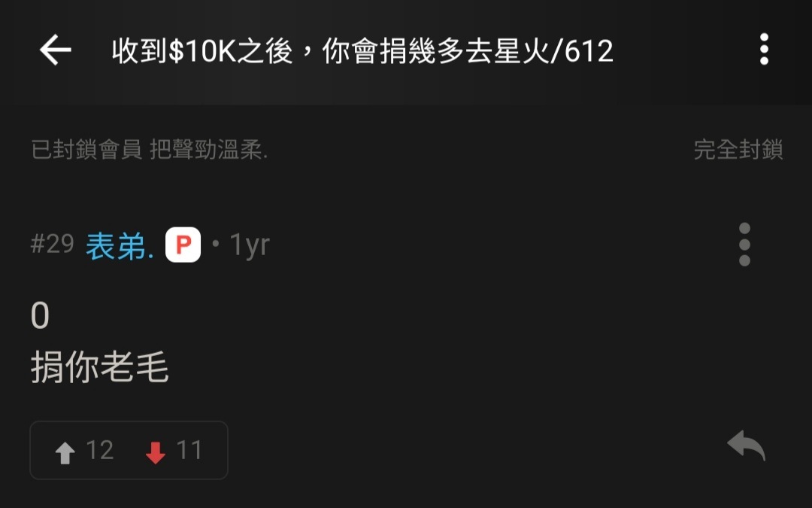
Task: Click the upvote count 12
Action: [99, 450]
